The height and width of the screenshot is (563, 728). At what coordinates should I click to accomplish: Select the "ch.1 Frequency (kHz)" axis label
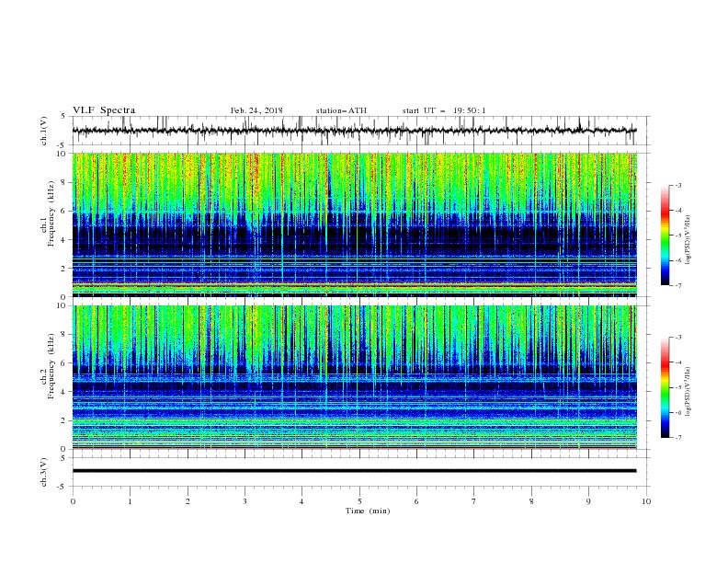[47, 214]
